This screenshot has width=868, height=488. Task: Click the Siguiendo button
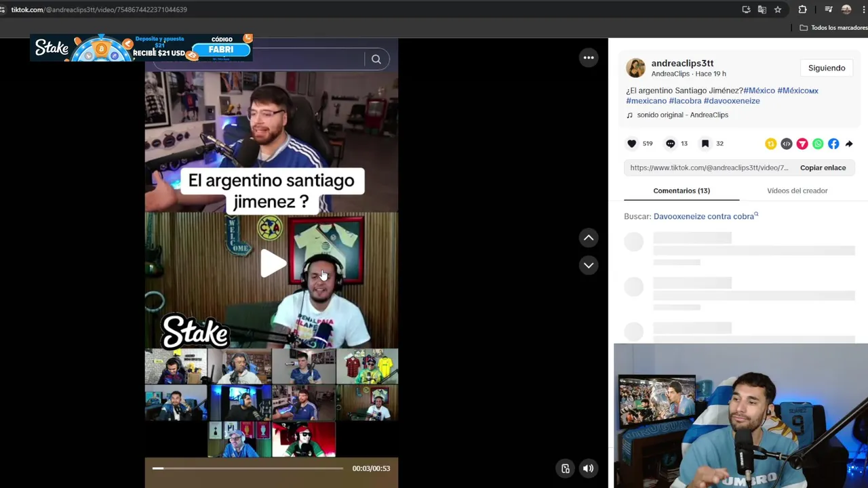pyautogui.click(x=827, y=68)
